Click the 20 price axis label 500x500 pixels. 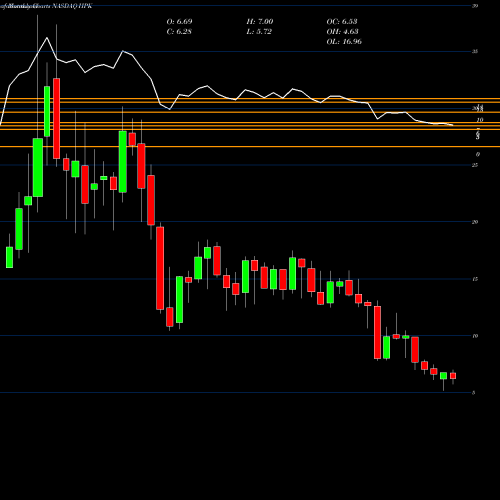(475, 222)
